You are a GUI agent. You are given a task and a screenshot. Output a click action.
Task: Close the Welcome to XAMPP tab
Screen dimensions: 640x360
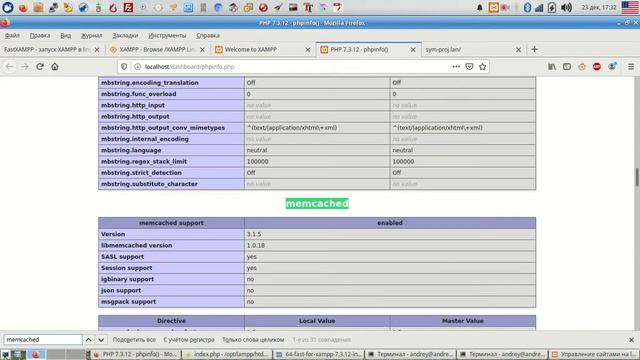(307, 49)
